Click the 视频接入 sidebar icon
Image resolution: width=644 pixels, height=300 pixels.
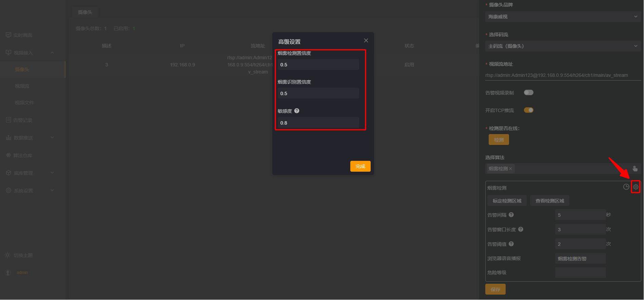pos(8,52)
